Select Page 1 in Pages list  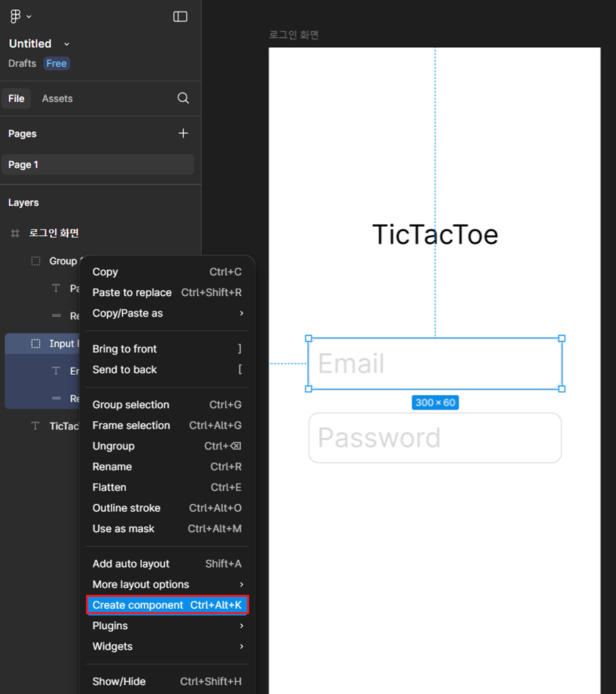[x=98, y=164]
